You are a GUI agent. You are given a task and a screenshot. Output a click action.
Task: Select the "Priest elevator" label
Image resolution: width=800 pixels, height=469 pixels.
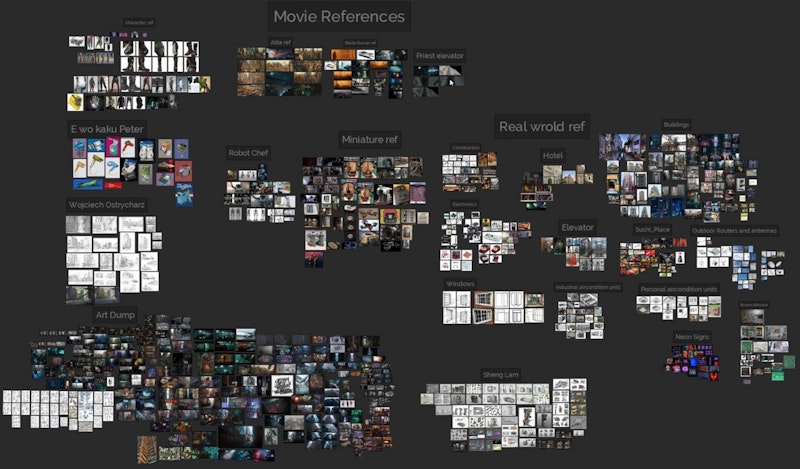click(x=439, y=56)
